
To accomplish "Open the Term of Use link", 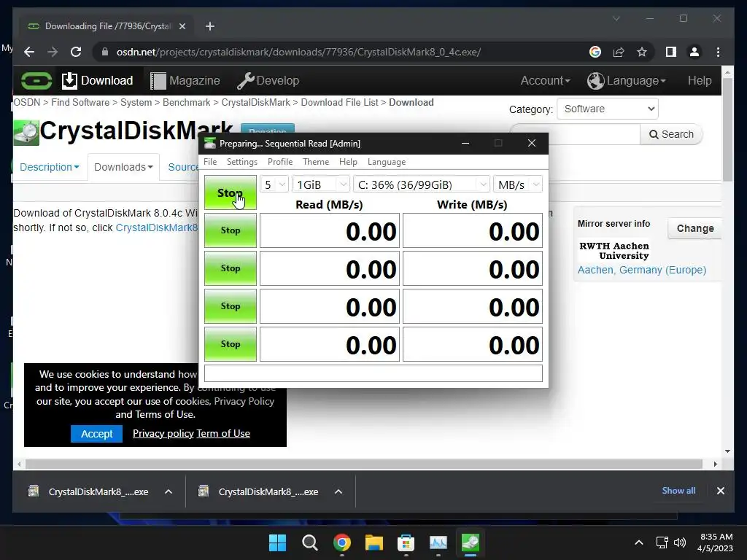I will click(223, 433).
